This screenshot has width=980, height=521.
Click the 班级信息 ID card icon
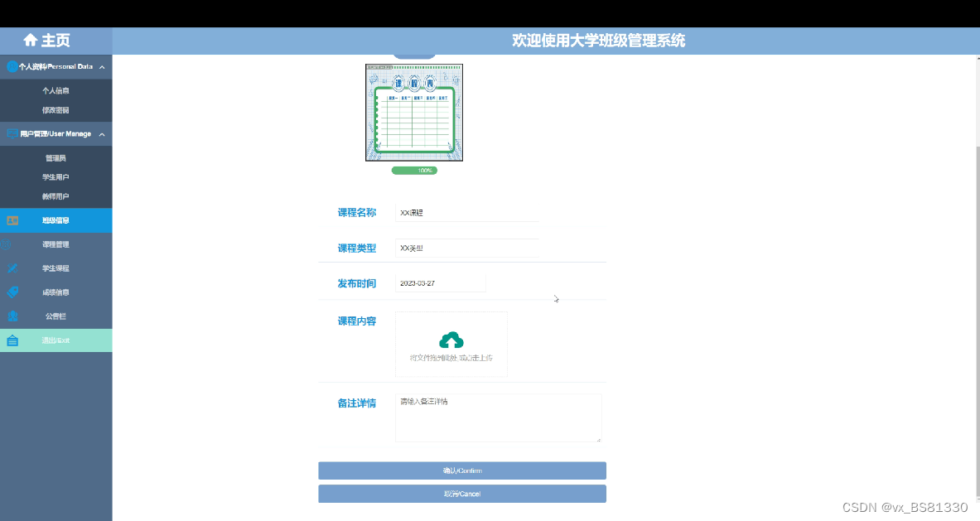12,220
